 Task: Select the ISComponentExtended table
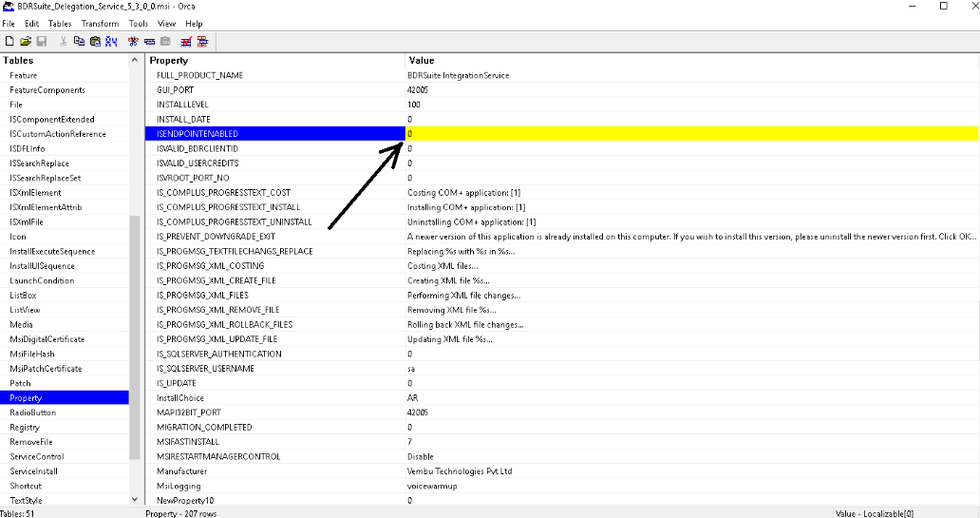52,120
